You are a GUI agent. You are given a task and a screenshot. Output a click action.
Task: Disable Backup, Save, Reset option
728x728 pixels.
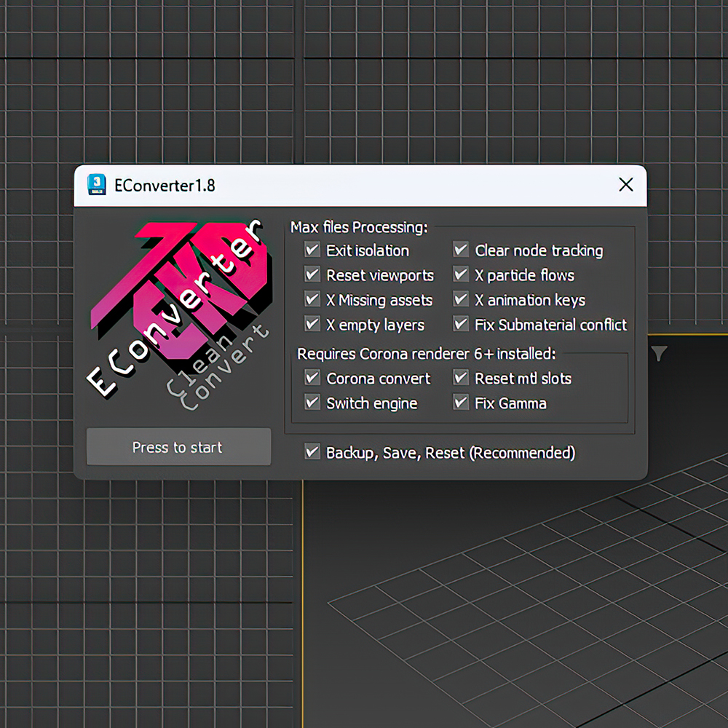[312, 451]
